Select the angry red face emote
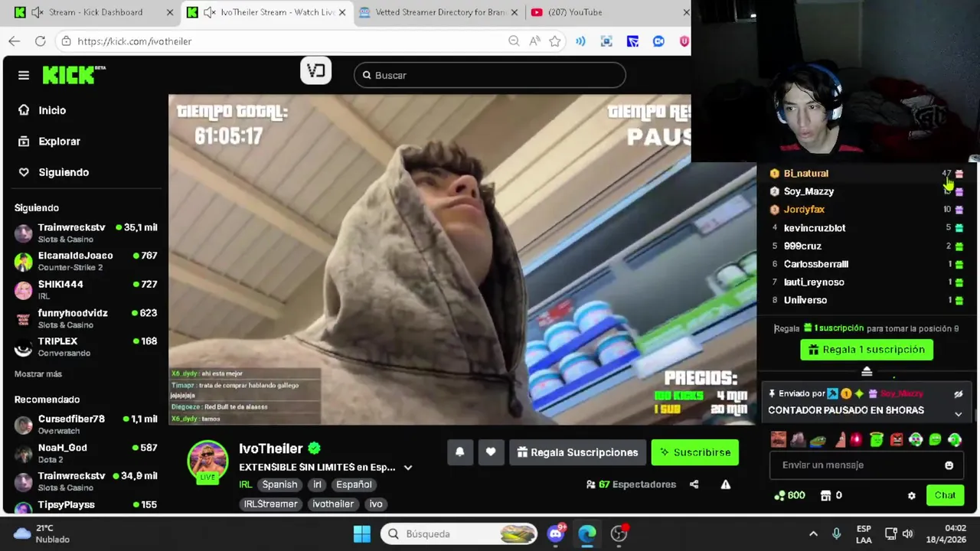The height and width of the screenshot is (551, 980). (896, 440)
